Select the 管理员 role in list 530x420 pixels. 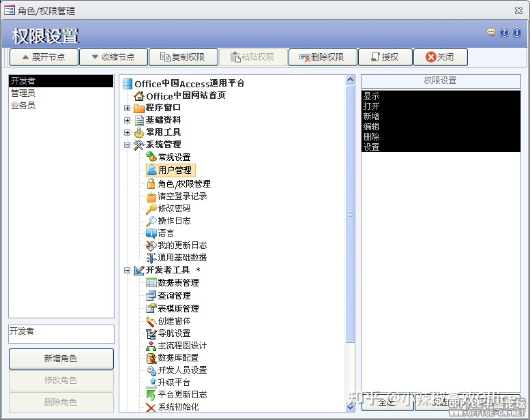(x=61, y=93)
